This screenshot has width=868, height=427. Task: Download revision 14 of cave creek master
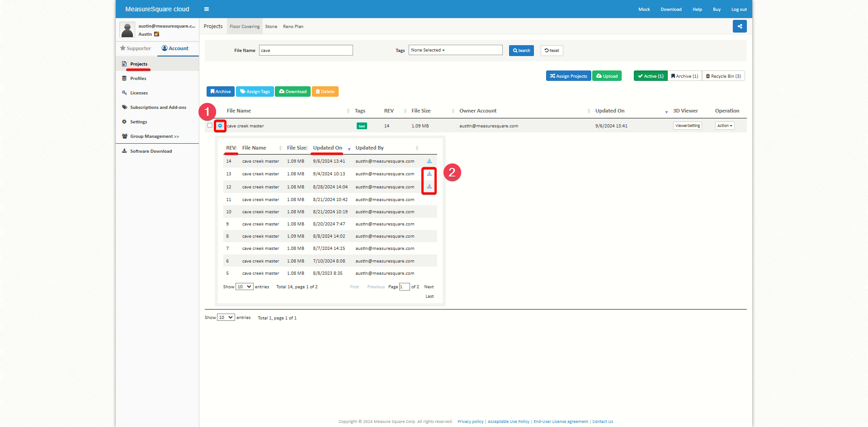pyautogui.click(x=429, y=161)
